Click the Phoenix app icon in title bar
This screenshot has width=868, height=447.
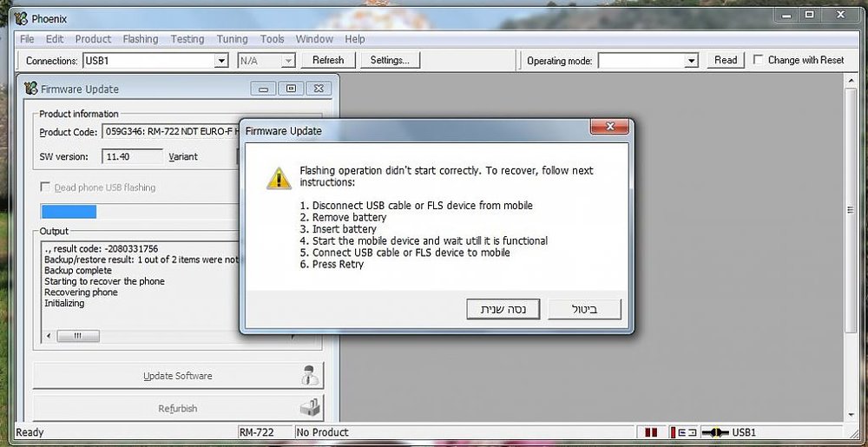[21, 18]
